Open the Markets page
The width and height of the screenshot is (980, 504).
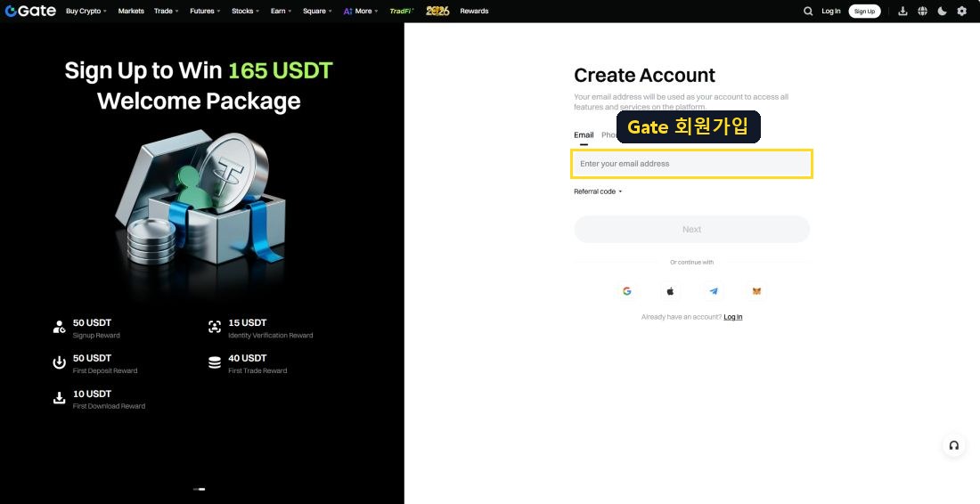131,12
